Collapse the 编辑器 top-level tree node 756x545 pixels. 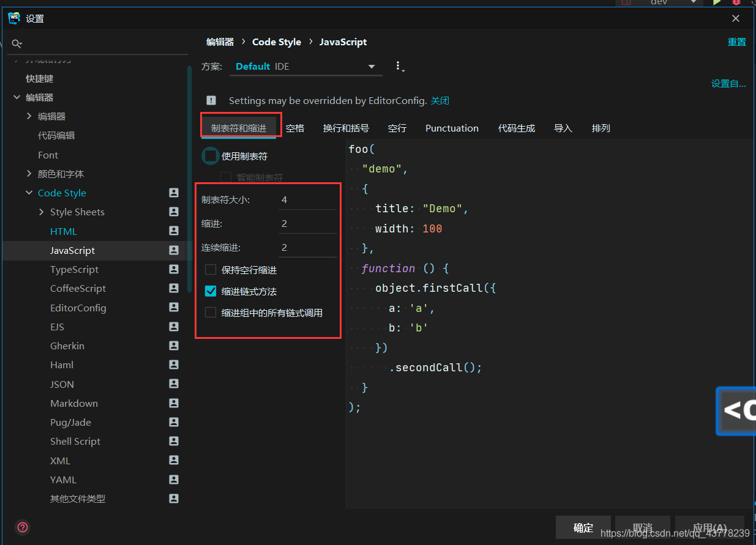point(17,97)
